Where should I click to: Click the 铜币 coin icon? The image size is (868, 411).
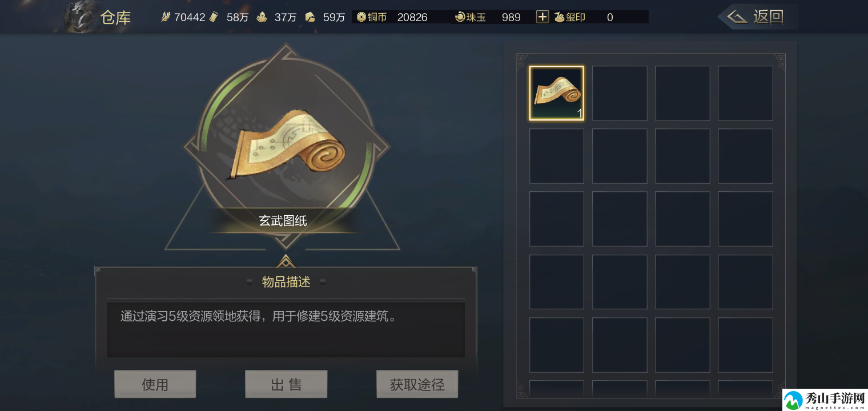(361, 17)
